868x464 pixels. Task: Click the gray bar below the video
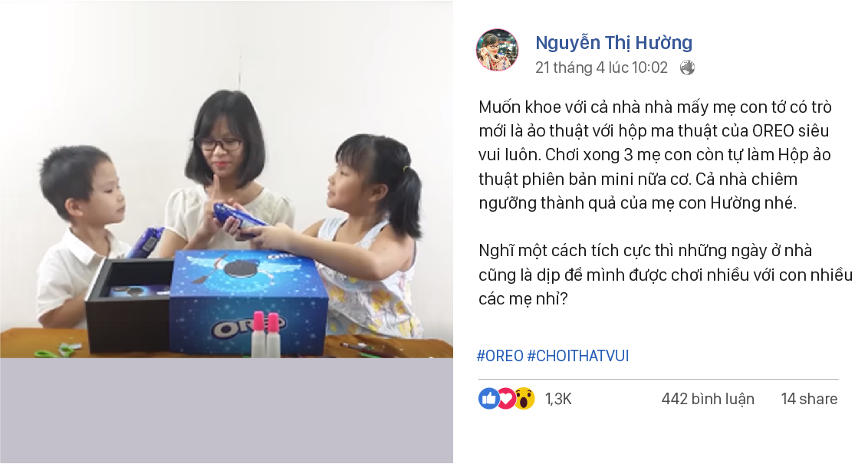226,410
